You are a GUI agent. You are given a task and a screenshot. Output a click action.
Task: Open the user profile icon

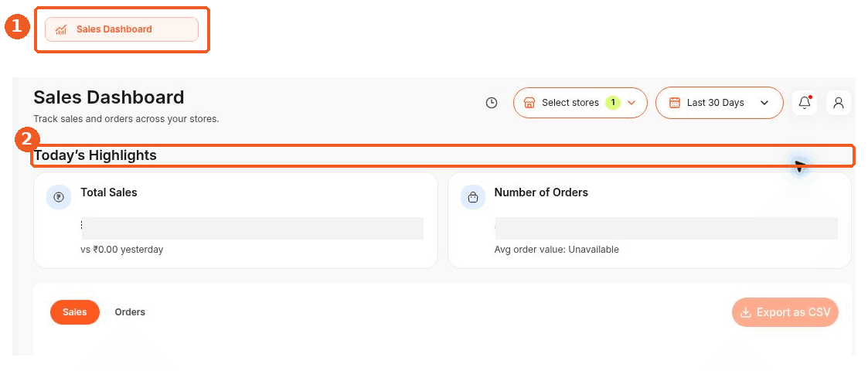point(839,103)
